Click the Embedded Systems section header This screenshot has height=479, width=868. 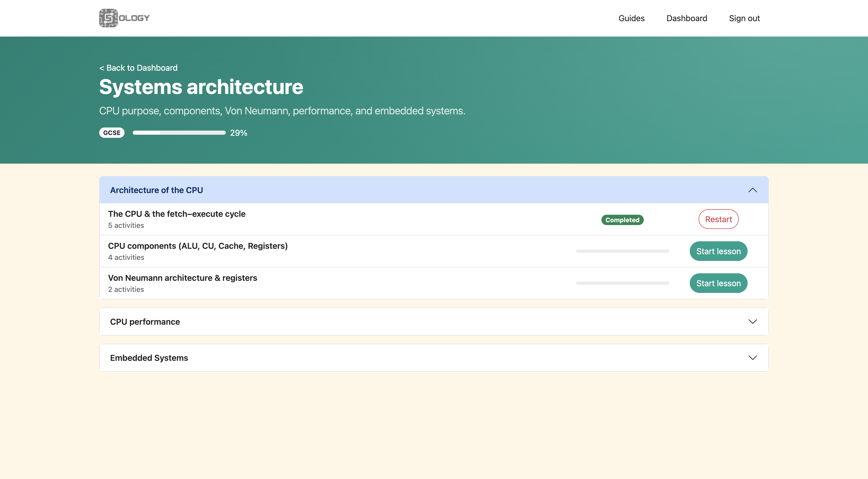pos(149,358)
